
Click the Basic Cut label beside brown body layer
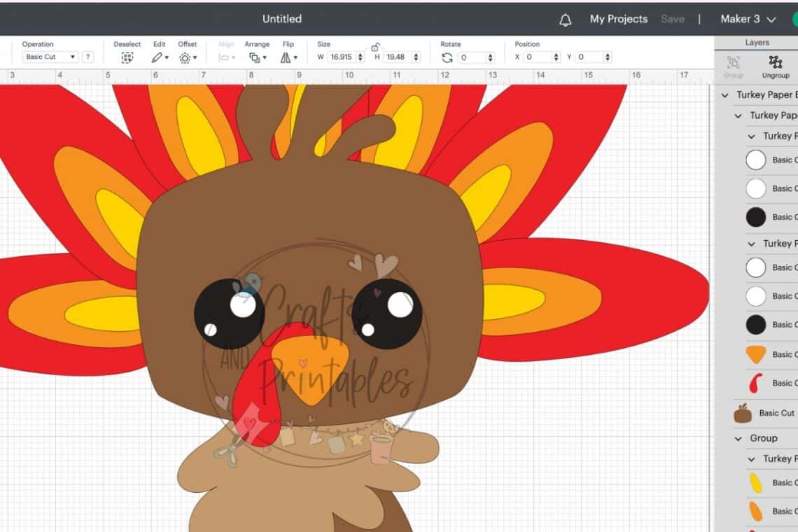776,413
